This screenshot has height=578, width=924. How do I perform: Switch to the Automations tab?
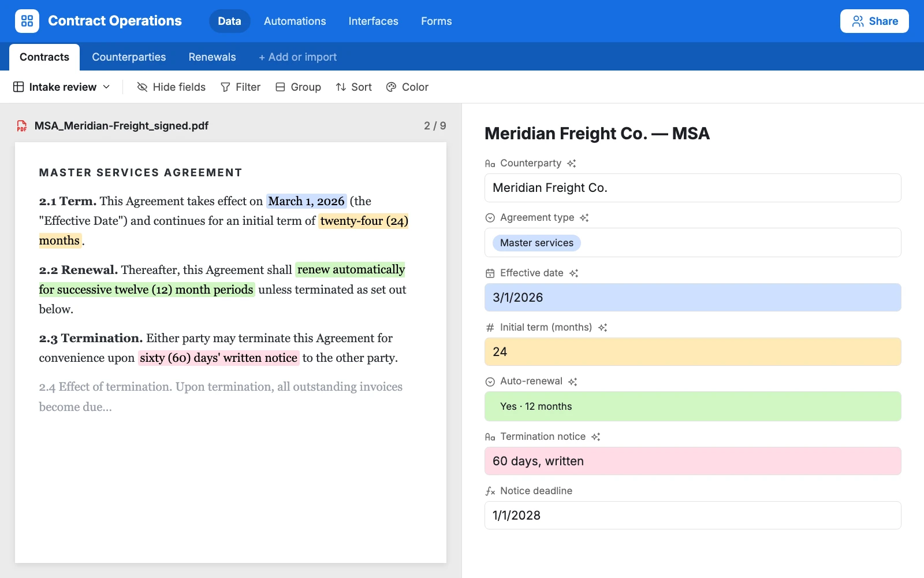pos(295,21)
